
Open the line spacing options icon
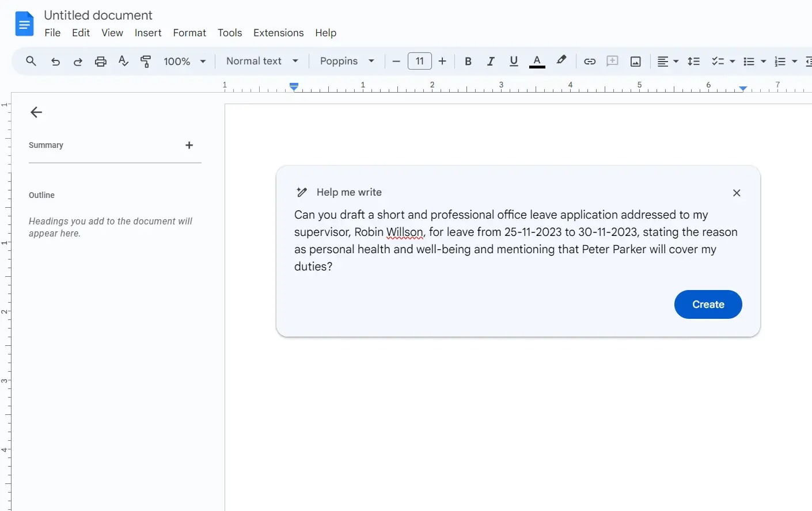coord(694,62)
